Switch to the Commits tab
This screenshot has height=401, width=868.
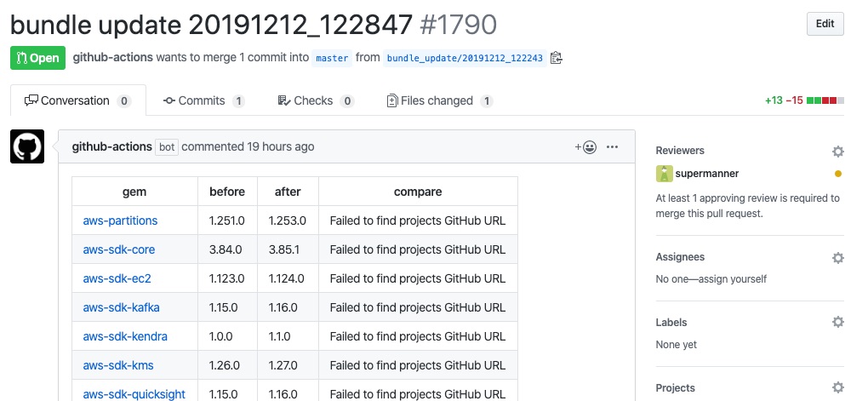point(203,100)
